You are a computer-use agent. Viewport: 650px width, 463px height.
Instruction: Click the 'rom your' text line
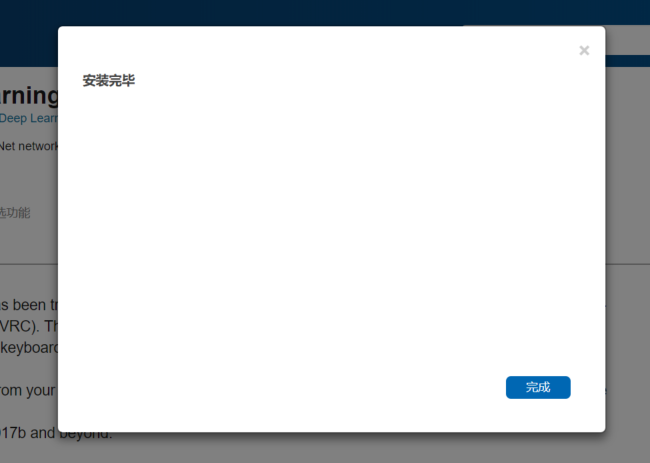point(27,390)
